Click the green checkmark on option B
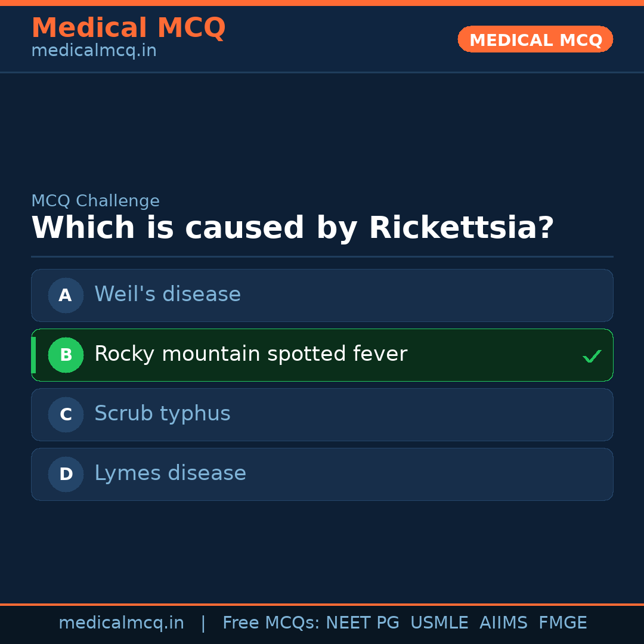The image size is (644, 644). coord(592,357)
